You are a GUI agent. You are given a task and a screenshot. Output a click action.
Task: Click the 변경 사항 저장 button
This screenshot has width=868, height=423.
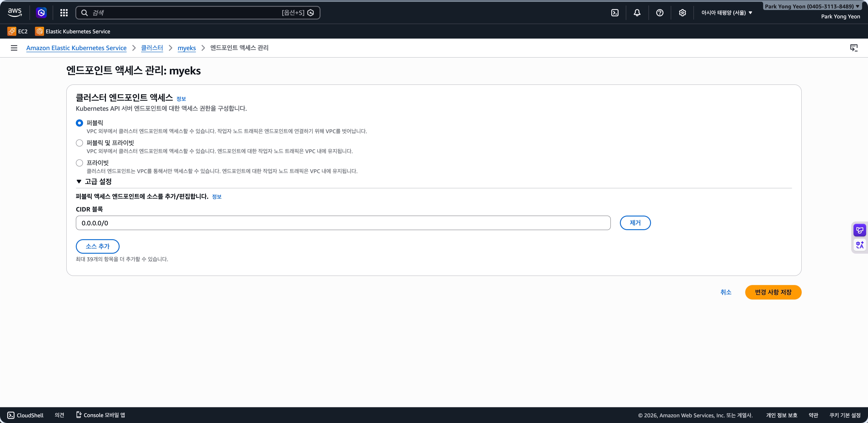click(x=773, y=292)
